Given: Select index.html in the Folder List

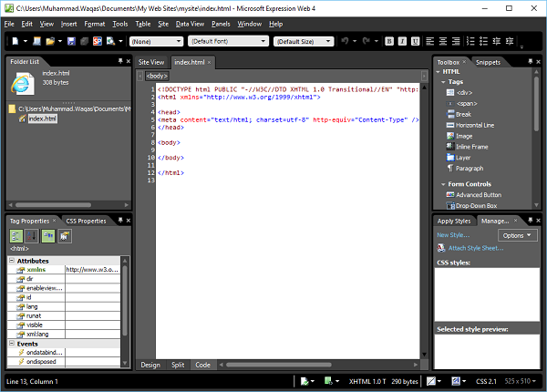Looking at the screenshot, I should (41, 119).
